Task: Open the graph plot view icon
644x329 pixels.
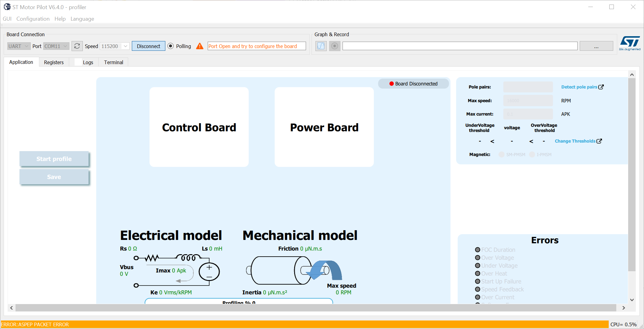Action: [x=321, y=46]
